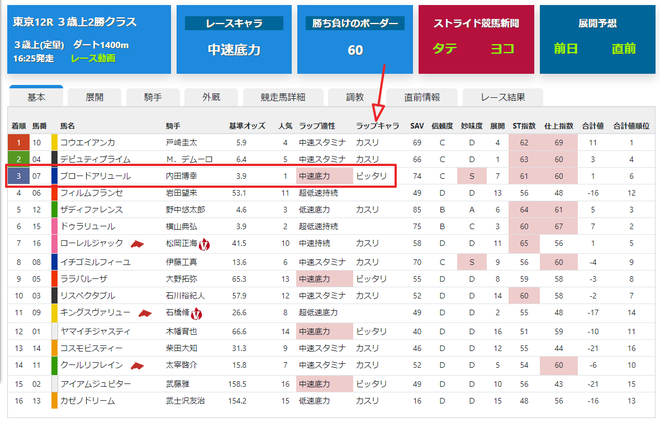Open the レース動画 race video link

coord(93,58)
